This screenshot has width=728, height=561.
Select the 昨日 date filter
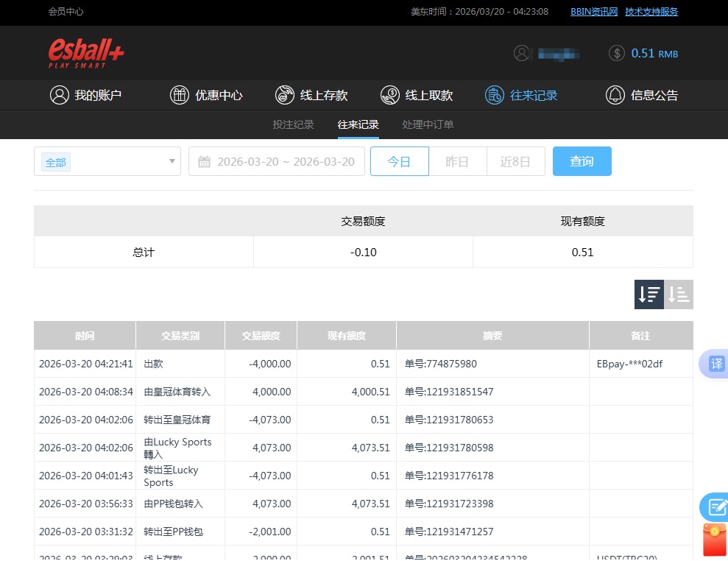[457, 161]
